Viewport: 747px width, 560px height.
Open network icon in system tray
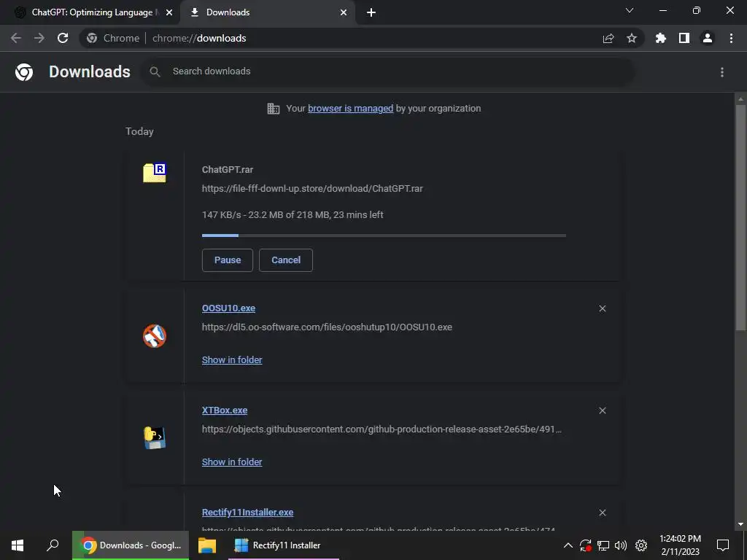603,545
